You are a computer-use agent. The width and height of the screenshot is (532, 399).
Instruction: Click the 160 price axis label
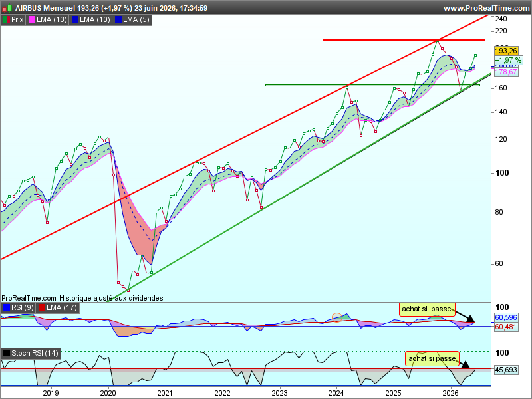coord(501,88)
